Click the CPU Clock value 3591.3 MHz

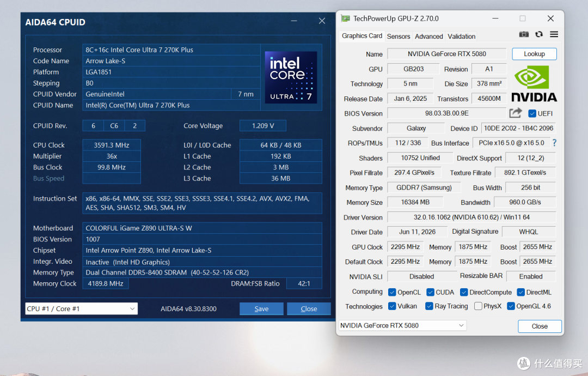pyautogui.click(x=112, y=145)
